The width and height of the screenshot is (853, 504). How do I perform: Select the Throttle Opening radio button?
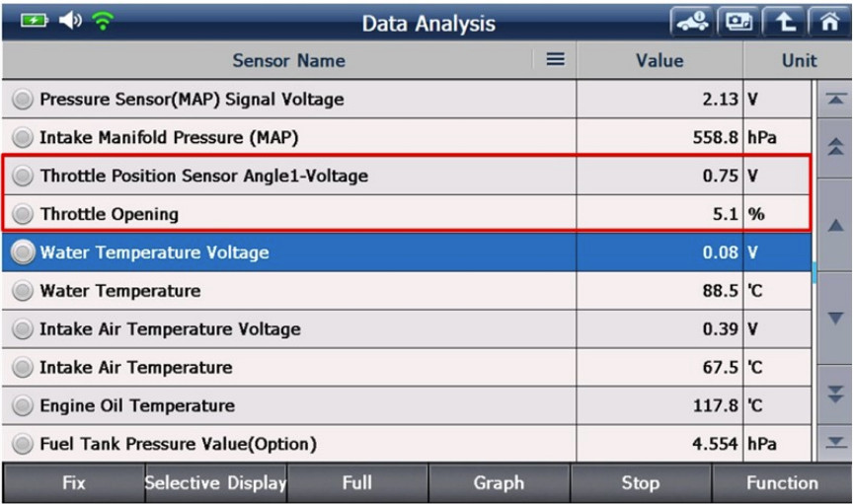pos(22,214)
